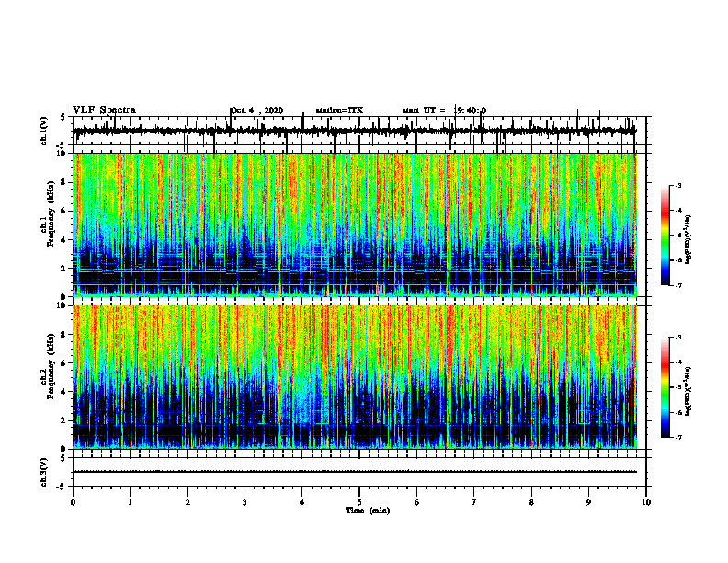Click the ch.1 spectrogram color bar
The width and height of the screenshot is (728, 563).
[x=665, y=236]
